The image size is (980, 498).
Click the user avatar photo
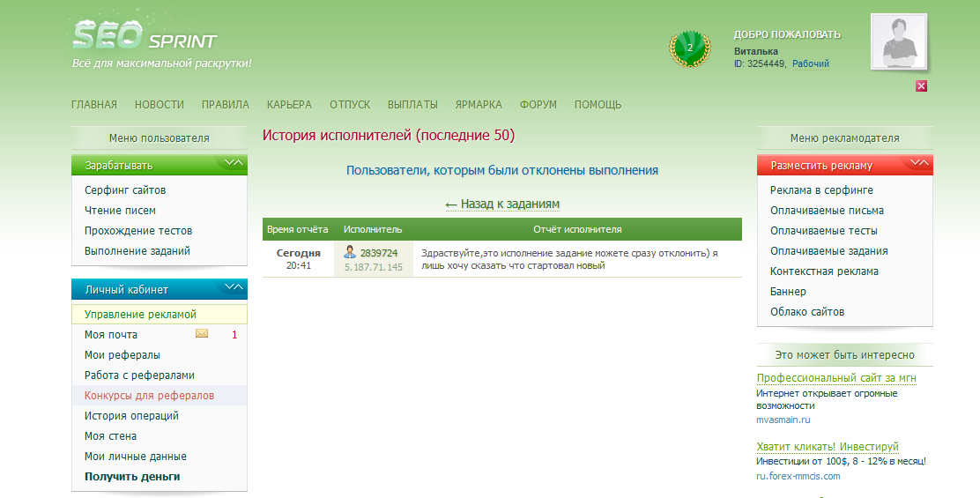click(899, 41)
